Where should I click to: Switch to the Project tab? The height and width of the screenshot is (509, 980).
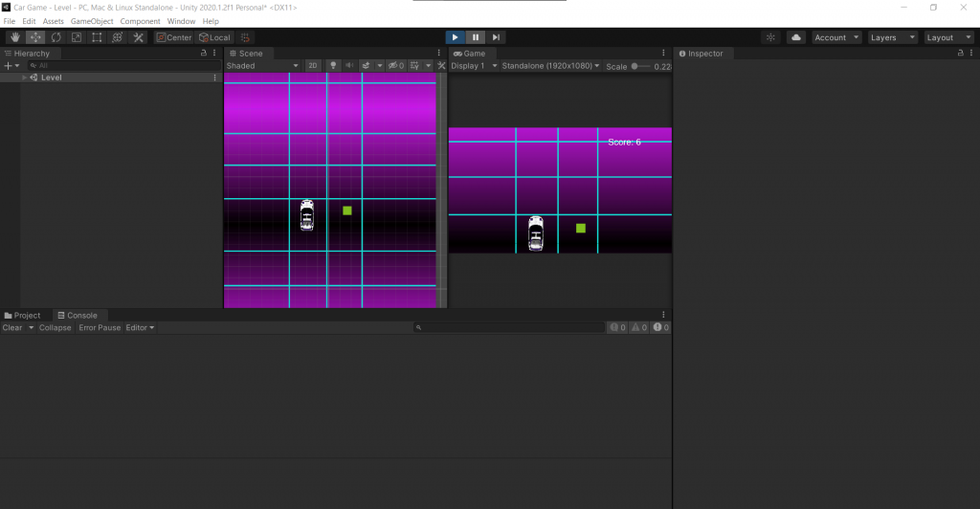click(x=23, y=315)
